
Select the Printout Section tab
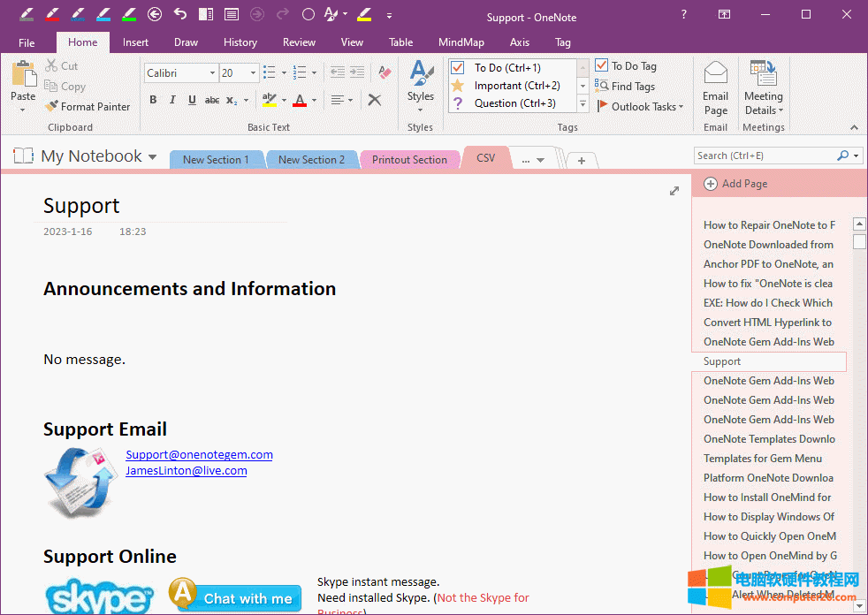[409, 160]
